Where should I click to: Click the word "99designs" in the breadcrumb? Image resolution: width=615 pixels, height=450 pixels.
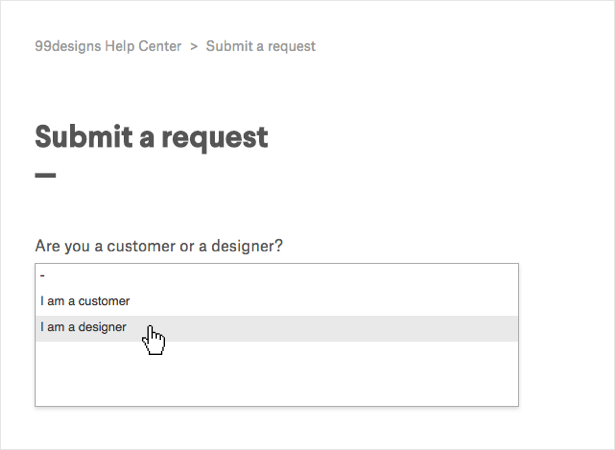point(66,46)
